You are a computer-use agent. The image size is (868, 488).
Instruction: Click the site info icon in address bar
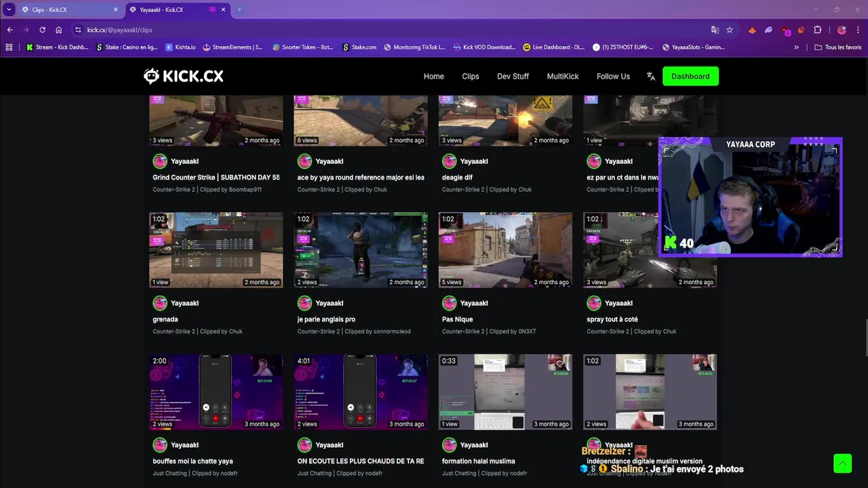point(78,30)
